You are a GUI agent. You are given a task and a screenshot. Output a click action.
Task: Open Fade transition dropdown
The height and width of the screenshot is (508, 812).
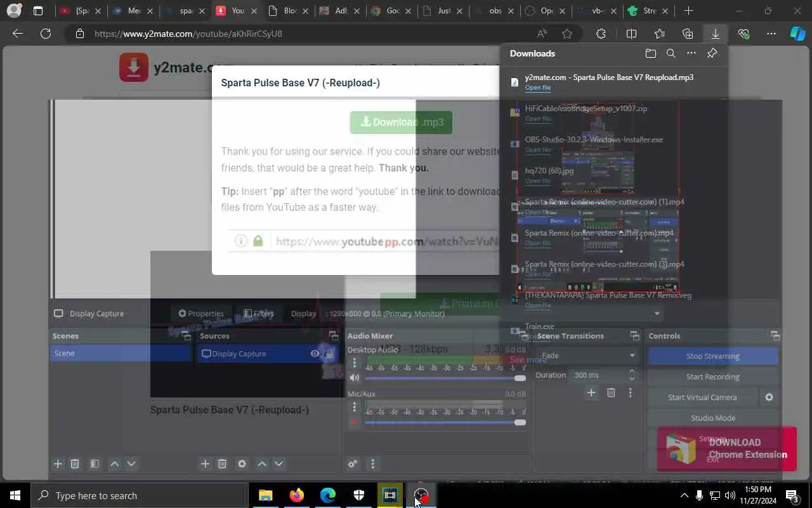[587, 356]
